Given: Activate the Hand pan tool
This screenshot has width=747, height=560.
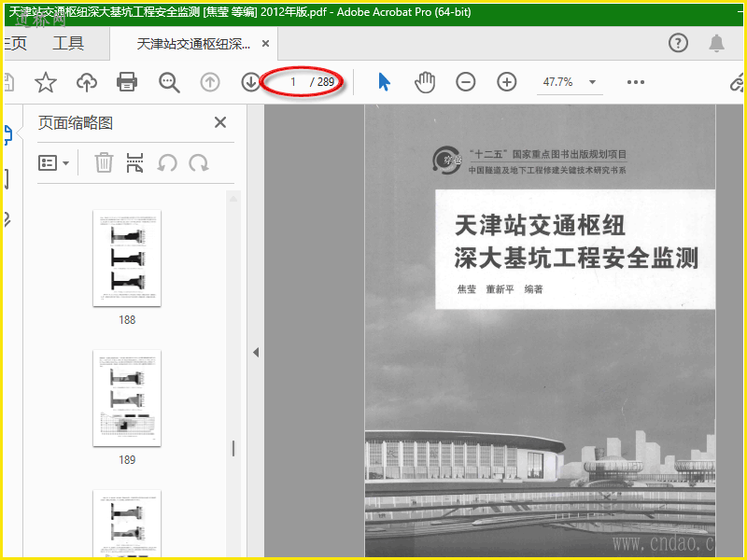Looking at the screenshot, I should 425,82.
